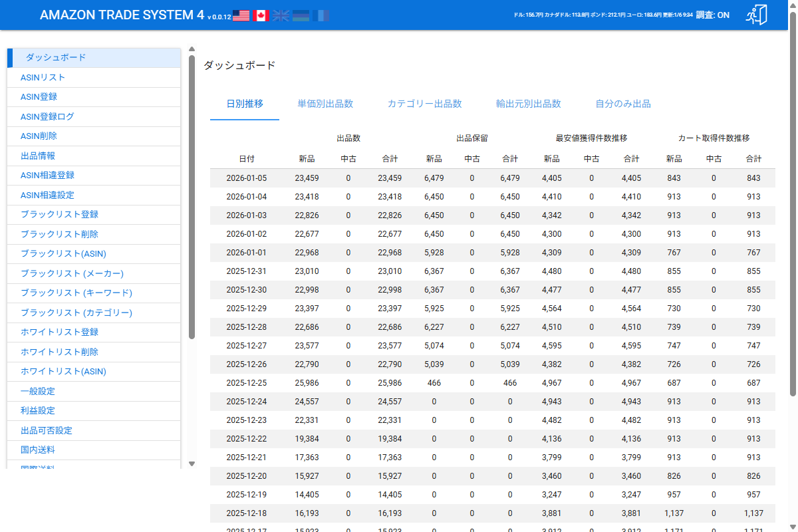This screenshot has height=532, width=798.
Task: Select the active 日別推移 tab
Action: tap(244, 104)
